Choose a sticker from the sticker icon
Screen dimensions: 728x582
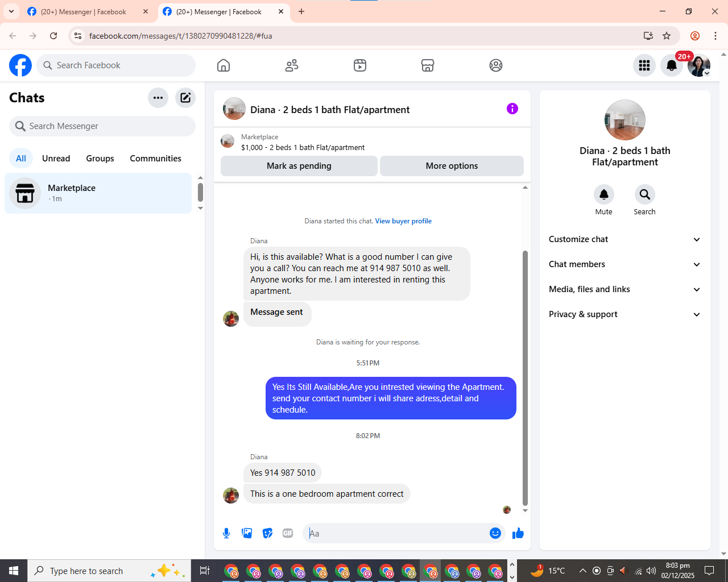[267, 533]
